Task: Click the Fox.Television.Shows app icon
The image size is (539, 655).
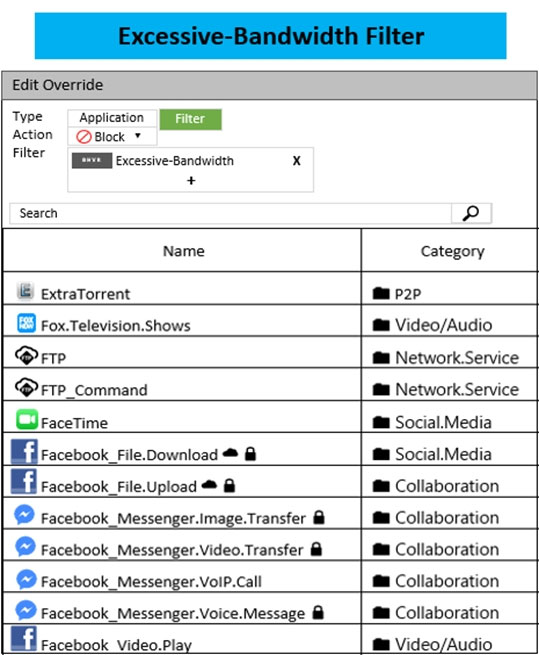Action: [x=26, y=323]
